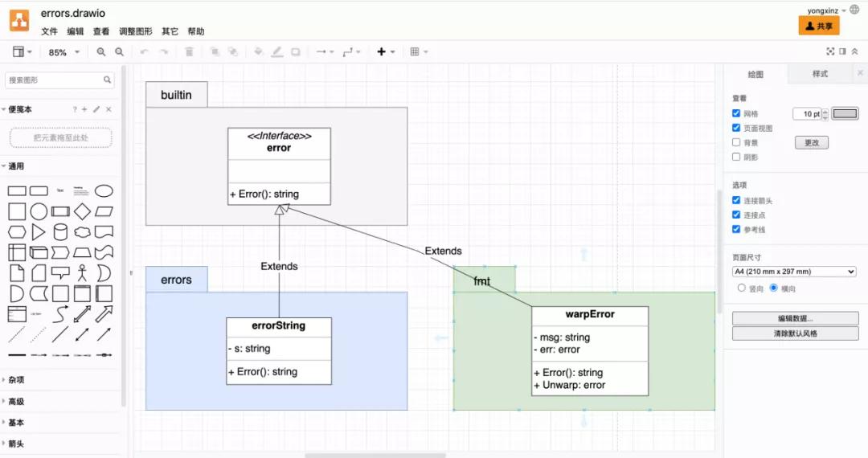
Task: Click the 清除默认风格 clear default style button
Action: tap(795, 333)
